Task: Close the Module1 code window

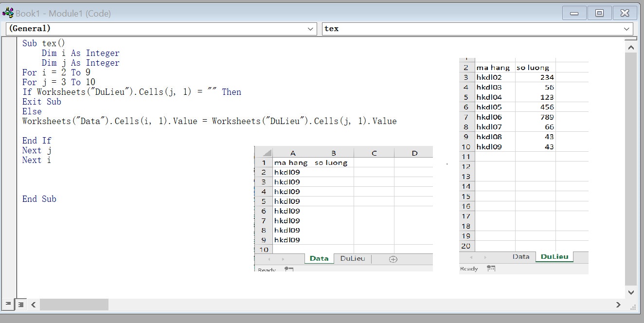Action: (x=625, y=13)
